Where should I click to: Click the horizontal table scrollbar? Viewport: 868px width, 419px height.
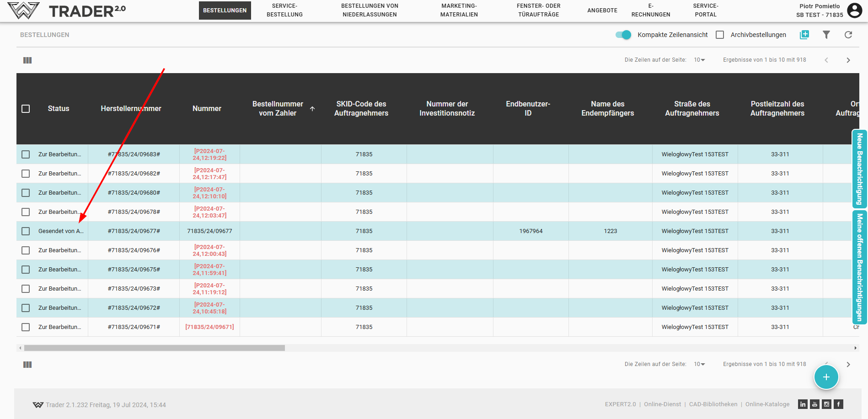pos(155,348)
